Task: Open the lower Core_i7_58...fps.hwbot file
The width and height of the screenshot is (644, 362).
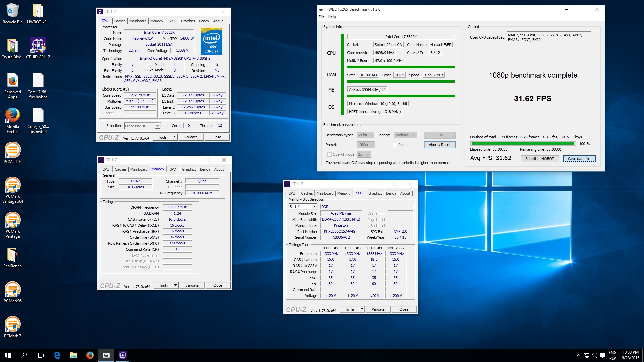Action: [38, 121]
